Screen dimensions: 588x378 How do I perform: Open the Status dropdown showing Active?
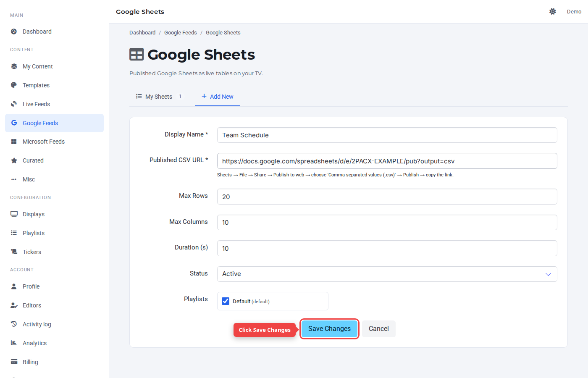click(387, 274)
